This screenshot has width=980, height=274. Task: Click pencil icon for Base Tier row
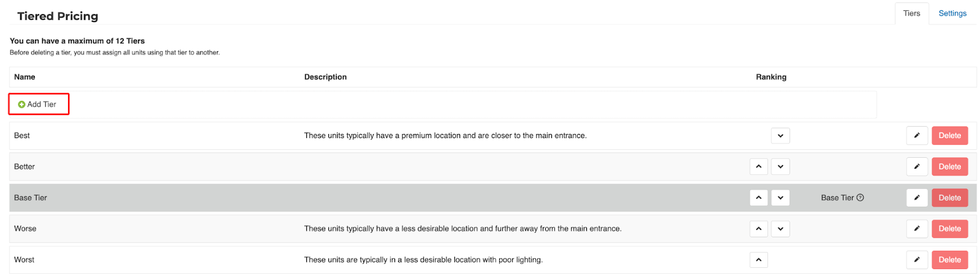click(x=916, y=198)
